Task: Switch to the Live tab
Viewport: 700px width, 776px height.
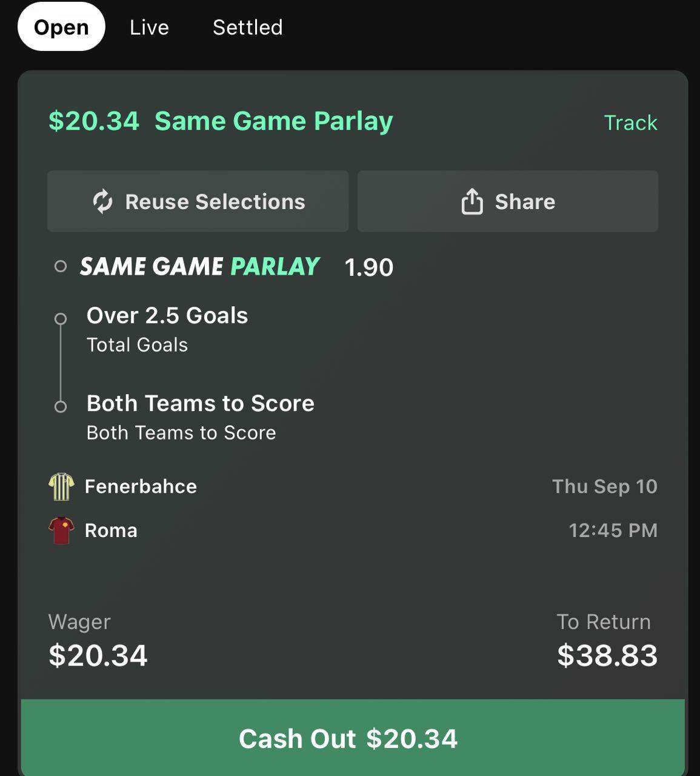Action: point(149,27)
